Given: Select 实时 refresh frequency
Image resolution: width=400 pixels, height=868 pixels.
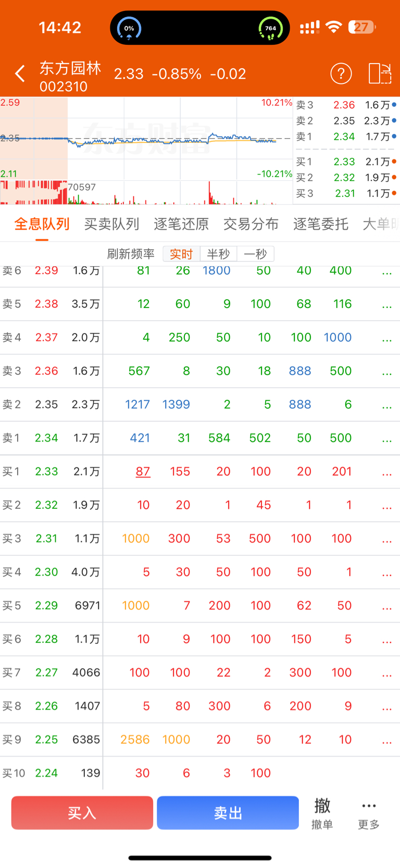Looking at the screenshot, I should pyautogui.click(x=181, y=254).
